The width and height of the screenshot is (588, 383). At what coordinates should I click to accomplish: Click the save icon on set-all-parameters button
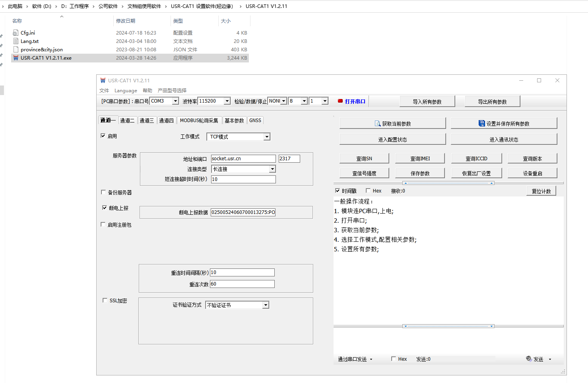pyautogui.click(x=481, y=124)
